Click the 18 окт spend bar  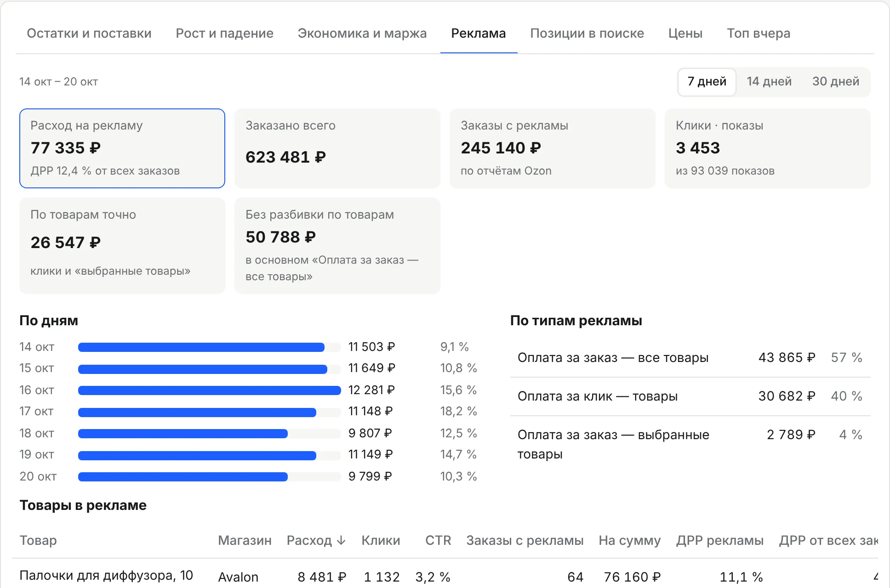point(183,434)
